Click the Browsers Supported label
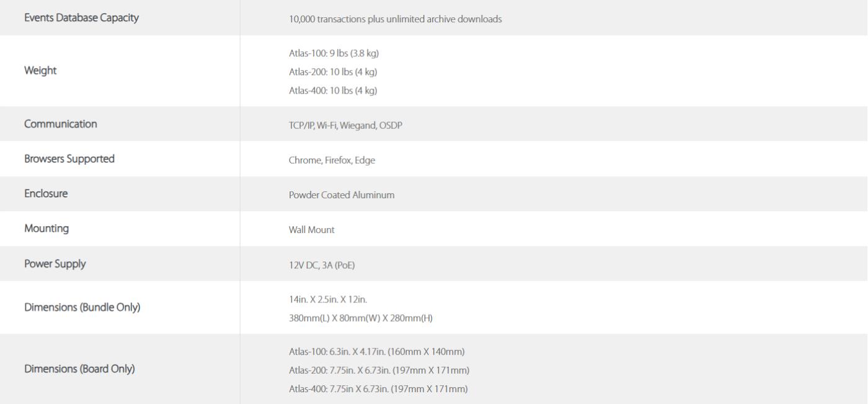The image size is (868, 404). 69,159
